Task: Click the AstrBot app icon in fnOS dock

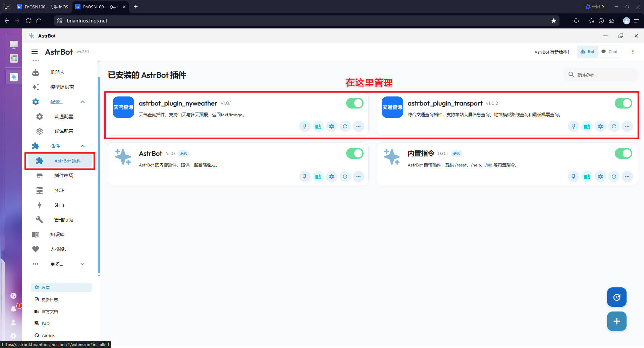Action: (14, 77)
